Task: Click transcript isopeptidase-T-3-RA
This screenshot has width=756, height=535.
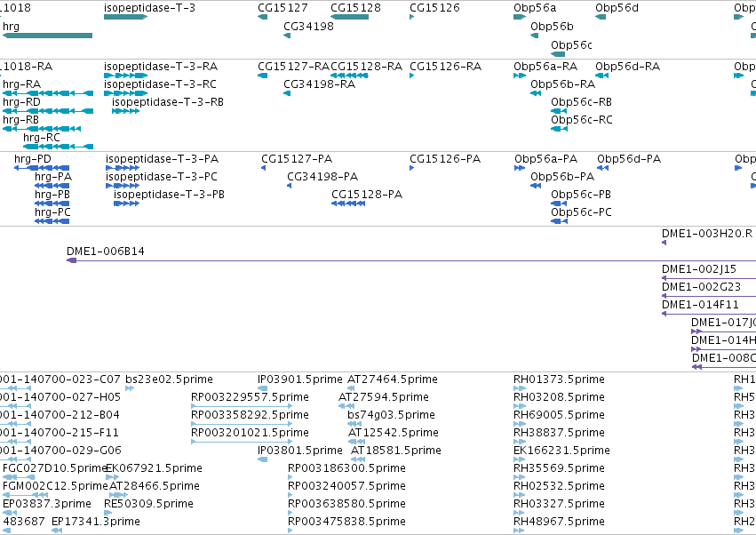Action: (x=125, y=76)
